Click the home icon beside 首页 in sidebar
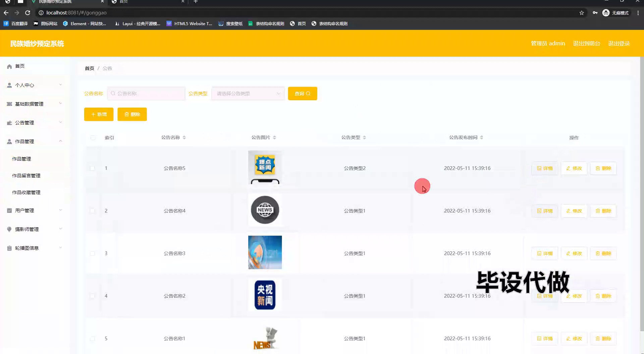 (x=9, y=66)
